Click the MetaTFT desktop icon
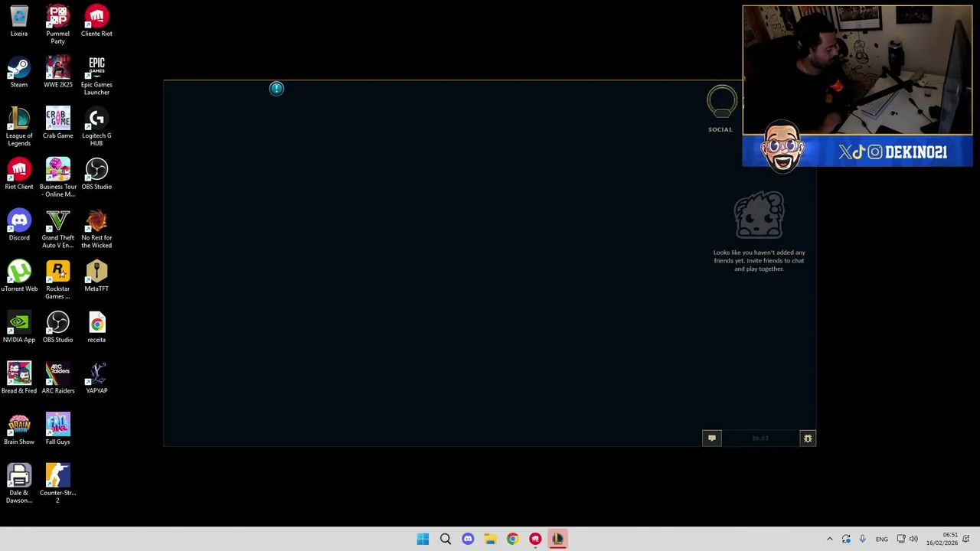 (96, 276)
